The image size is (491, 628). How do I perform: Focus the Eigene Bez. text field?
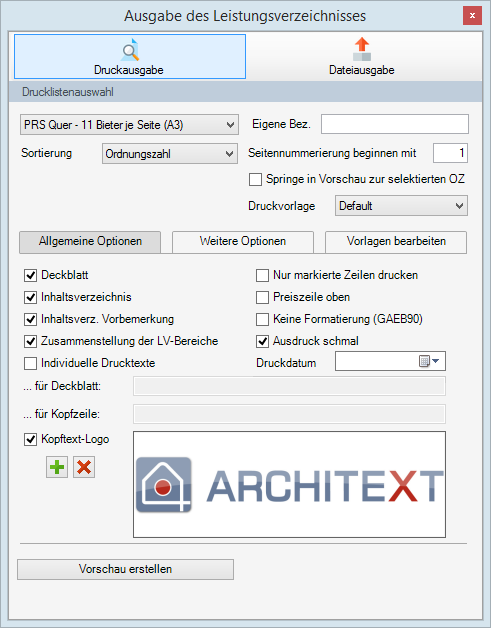[x=395, y=124]
